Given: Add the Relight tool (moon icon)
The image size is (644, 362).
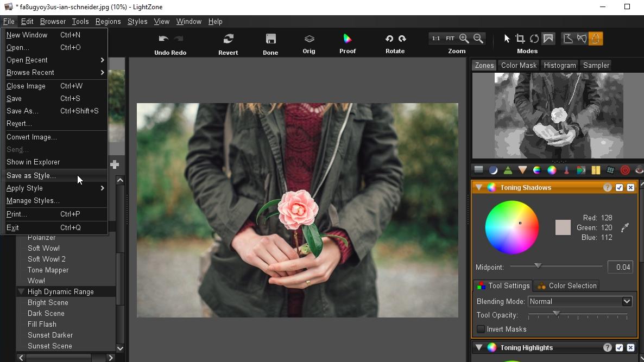Looking at the screenshot, I should (x=493, y=170).
